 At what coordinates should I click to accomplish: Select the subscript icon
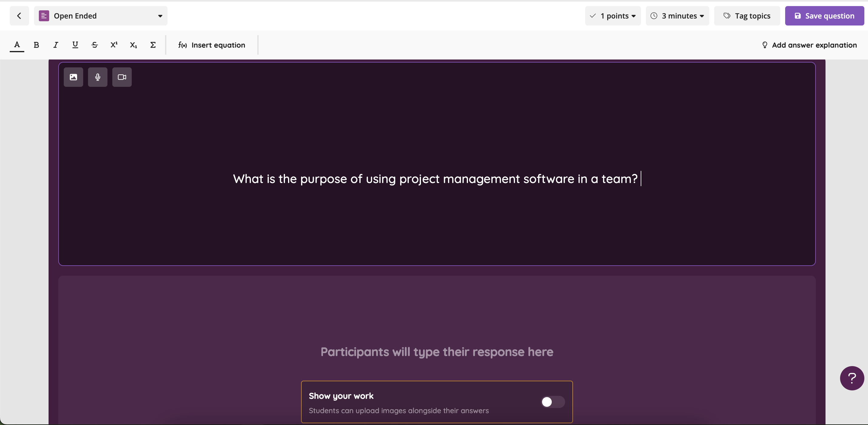point(134,45)
